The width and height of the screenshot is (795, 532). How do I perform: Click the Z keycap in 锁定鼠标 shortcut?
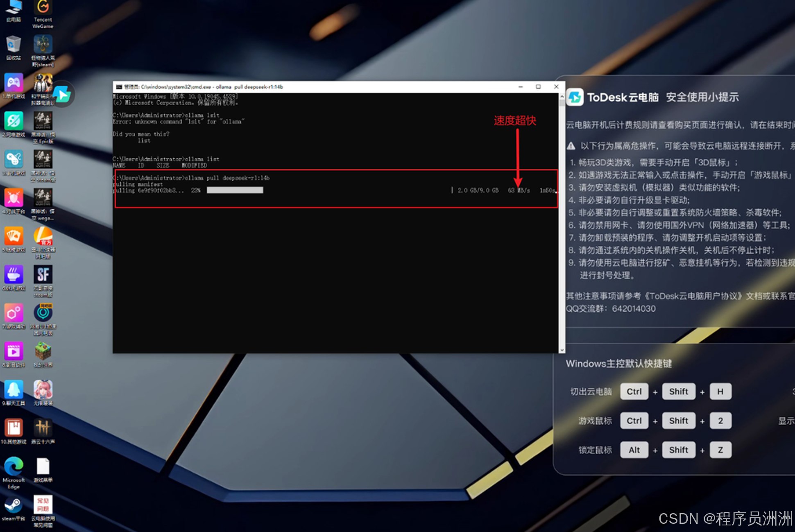point(720,450)
